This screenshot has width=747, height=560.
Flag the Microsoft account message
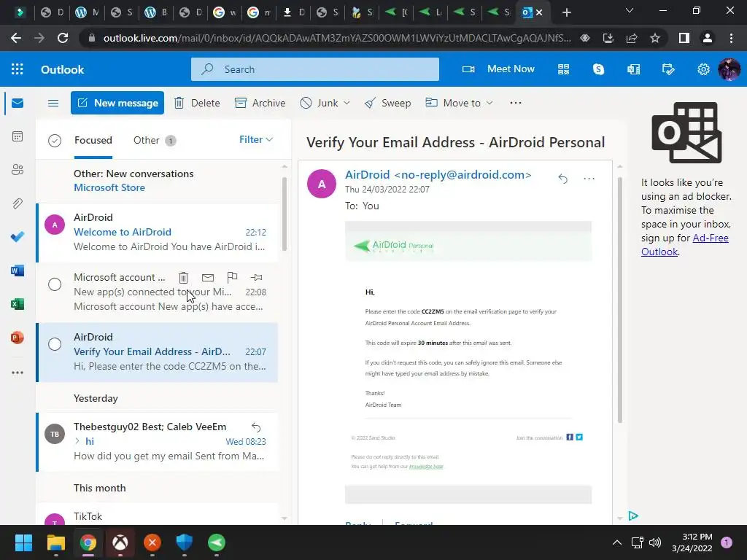pos(232,277)
